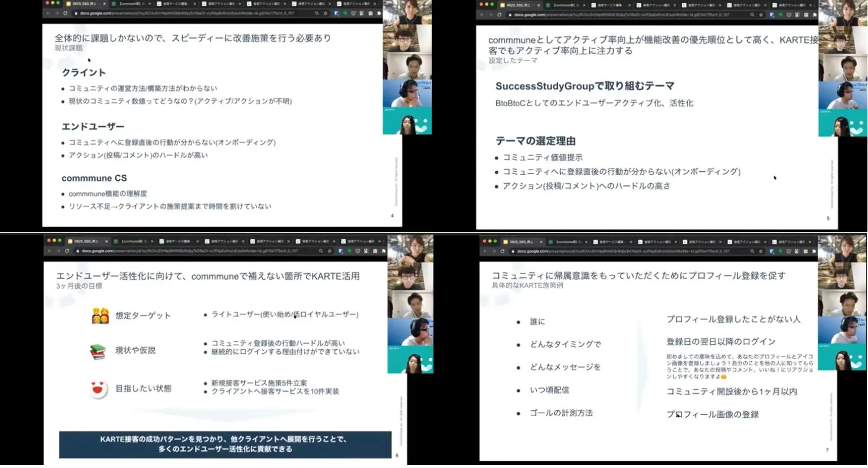
Task: Click the 登録日の翌日以降のログイン text
Action: (x=721, y=341)
